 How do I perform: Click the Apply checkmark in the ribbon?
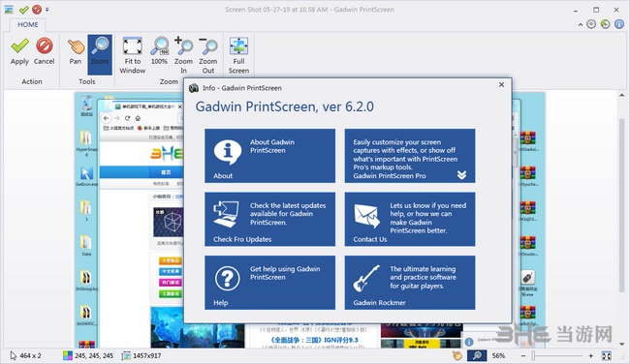coord(19,51)
